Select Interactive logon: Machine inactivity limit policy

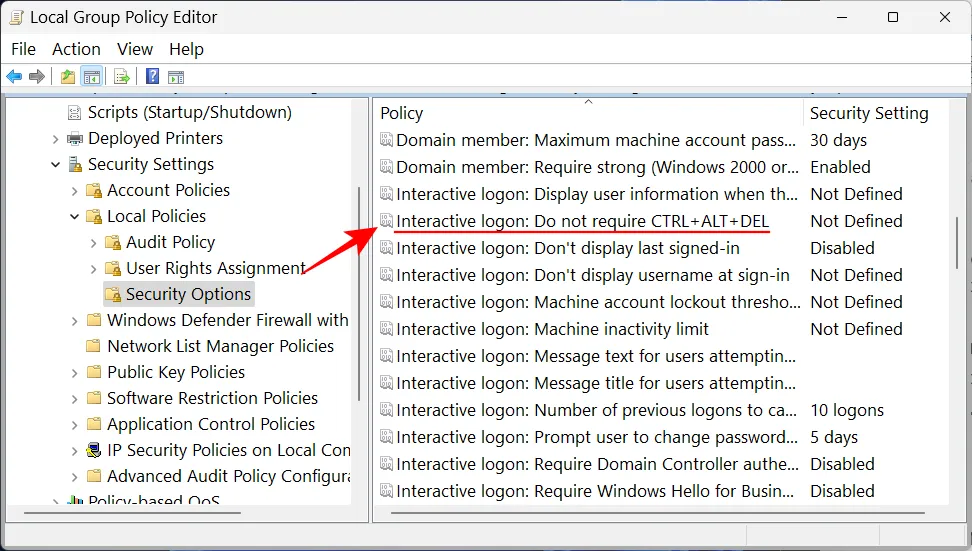[x=552, y=329]
